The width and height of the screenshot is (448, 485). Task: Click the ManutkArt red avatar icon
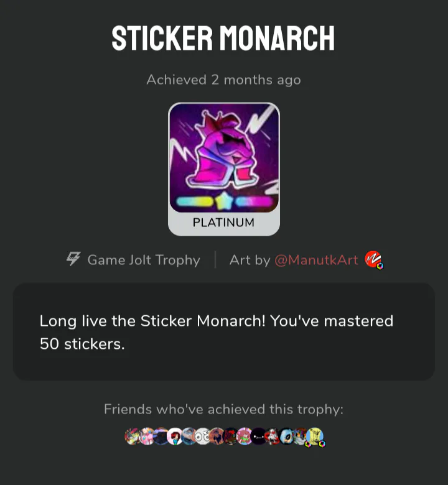pos(374,260)
